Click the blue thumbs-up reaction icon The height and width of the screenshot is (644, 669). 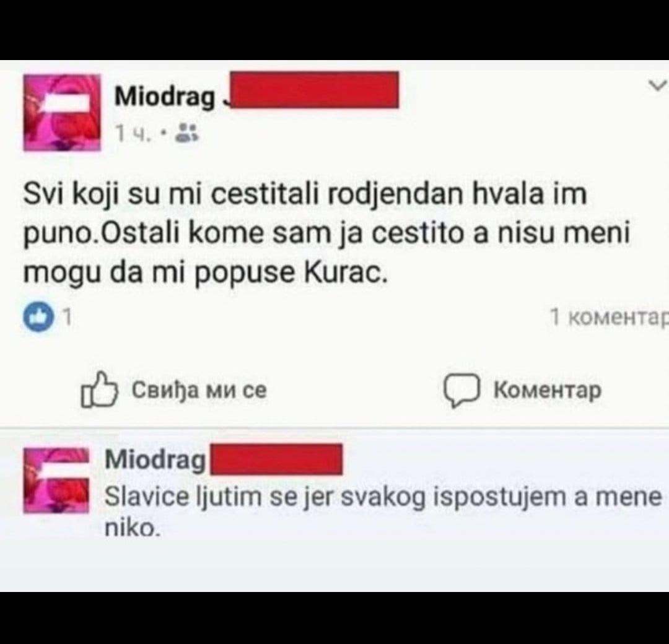tap(39, 317)
